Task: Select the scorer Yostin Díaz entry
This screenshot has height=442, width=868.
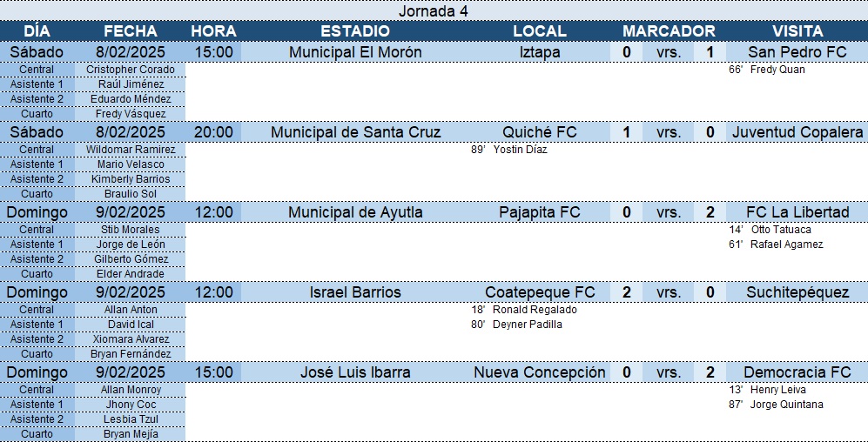Action: (x=508, y=150)
